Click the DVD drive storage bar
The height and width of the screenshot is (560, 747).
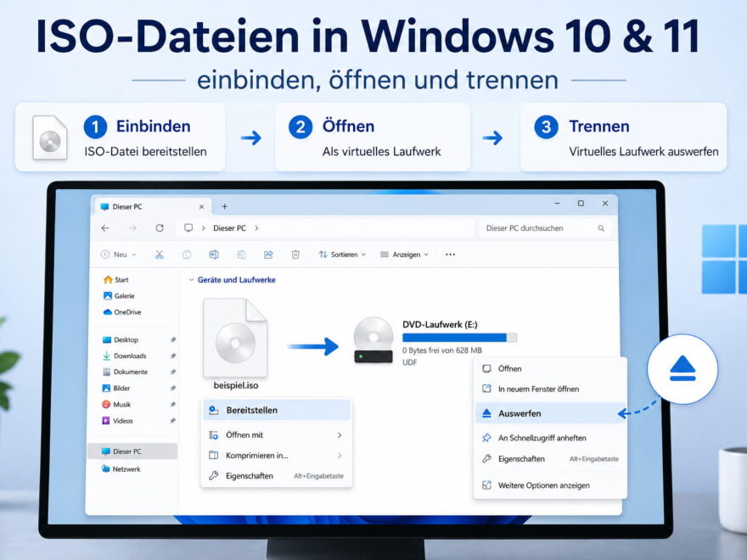point(459,338)
